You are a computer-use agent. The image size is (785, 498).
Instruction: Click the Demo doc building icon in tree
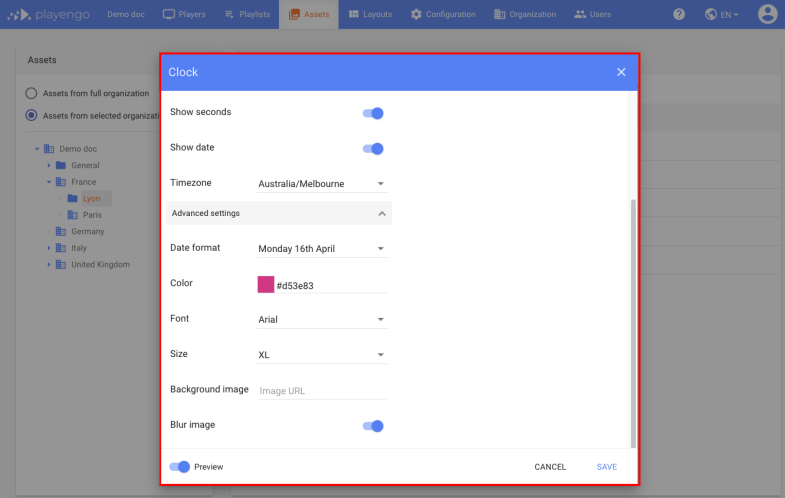click(49, 149)
